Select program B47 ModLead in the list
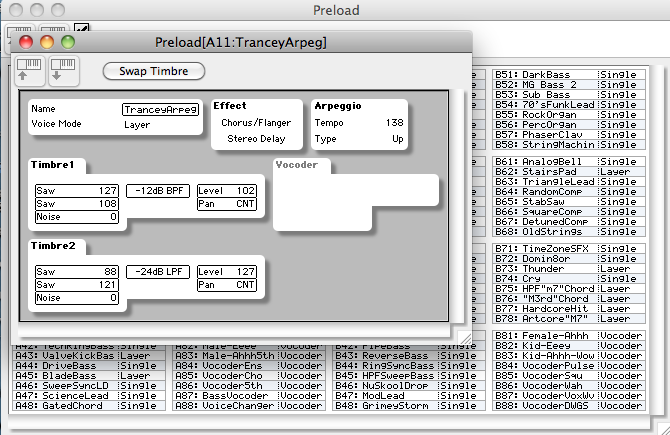Screen dimensions: 670x435 [x=375, y=395]
